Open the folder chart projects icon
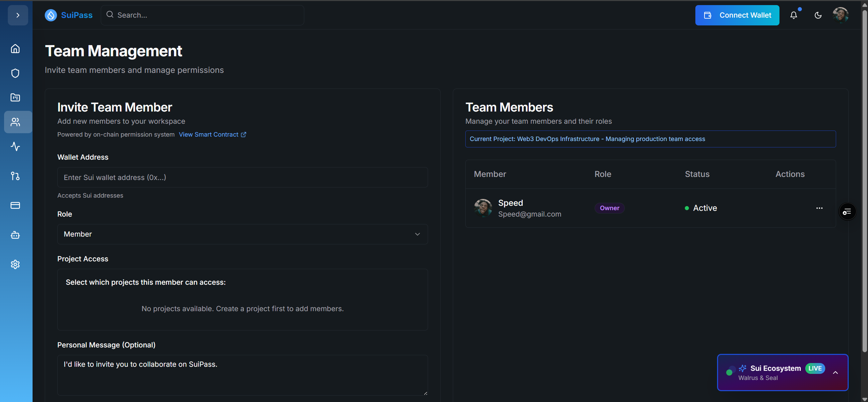This screenshot has height=402, width=868. (x=15, y=98)
